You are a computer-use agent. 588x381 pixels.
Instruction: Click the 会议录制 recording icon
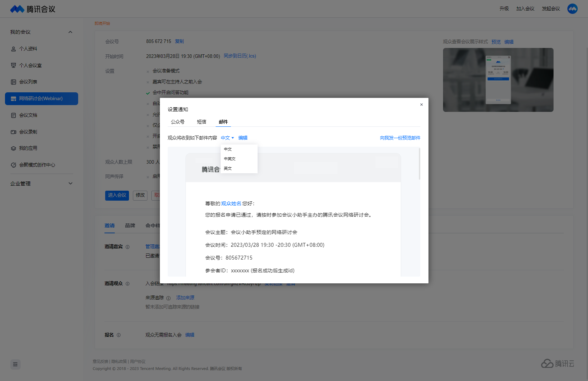pyautogui.click(x=14, y=132)
